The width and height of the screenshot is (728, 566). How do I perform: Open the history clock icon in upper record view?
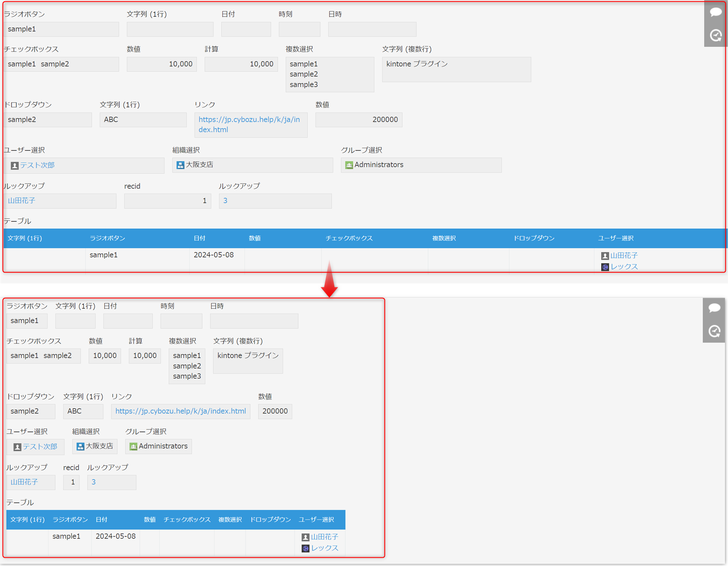click(716, 35)
